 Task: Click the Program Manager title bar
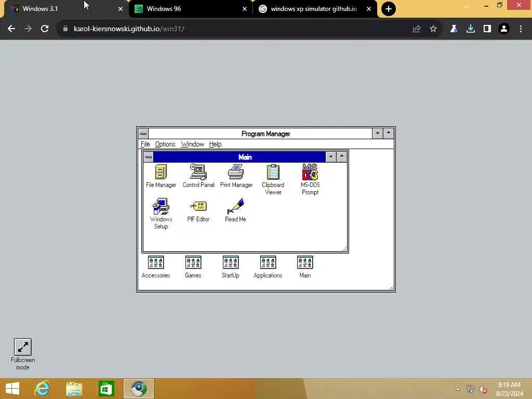260,134
